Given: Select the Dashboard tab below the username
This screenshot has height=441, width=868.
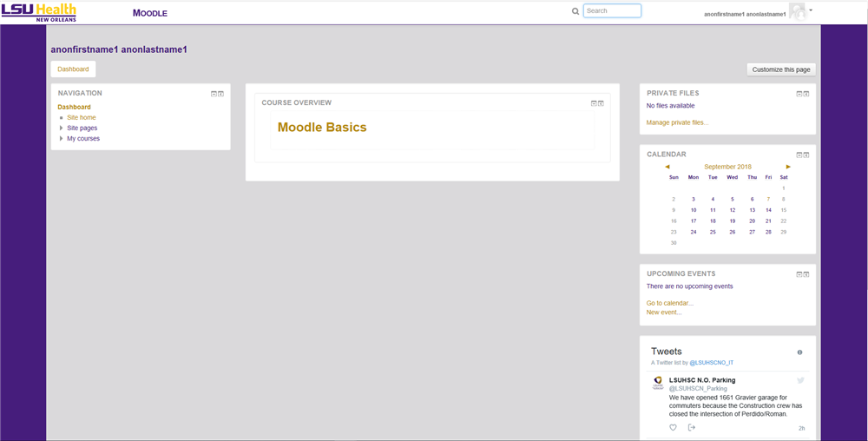Looking at the screenshot, I should (x=73, y=69).
